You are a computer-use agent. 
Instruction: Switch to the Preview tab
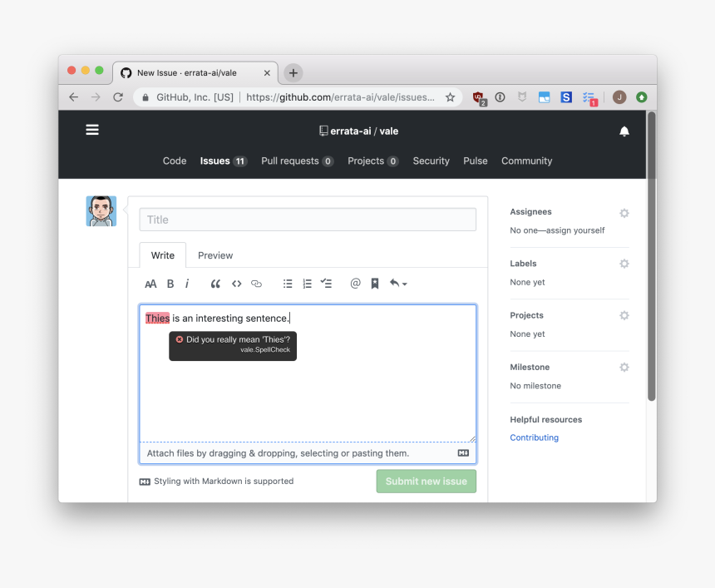click(215, 255)
